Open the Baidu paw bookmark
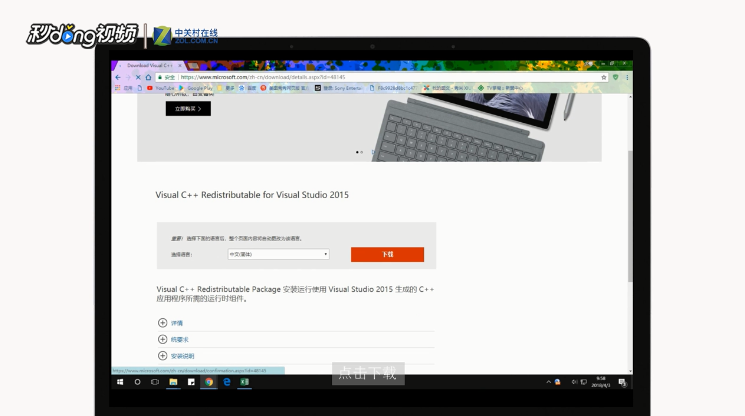 click(247, 88)
